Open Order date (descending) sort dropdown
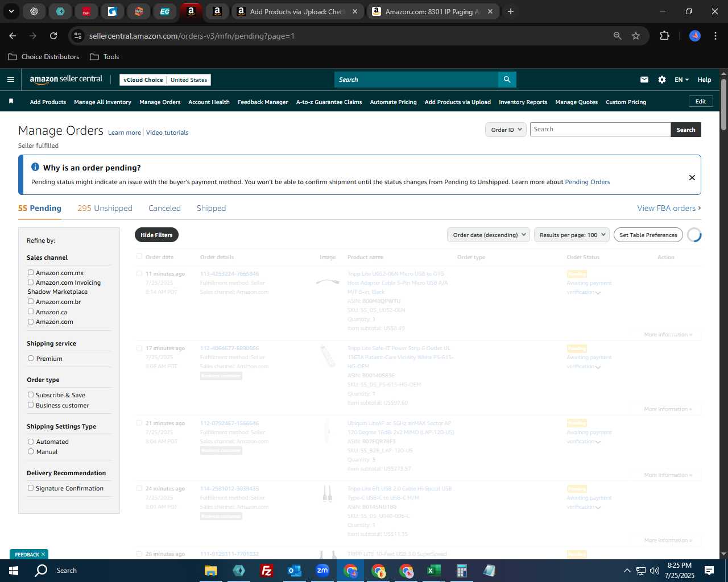Screen dimensions: 728x582 point(489,235)
